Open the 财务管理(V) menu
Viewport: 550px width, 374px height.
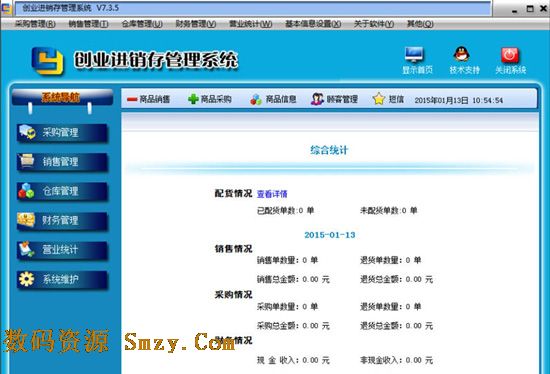click(196, 24)
